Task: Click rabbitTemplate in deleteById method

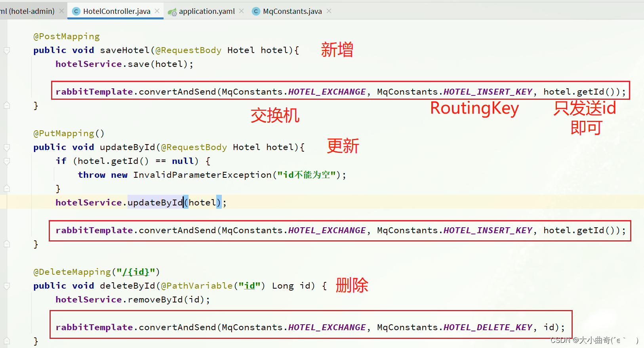Action: [94, 327]
